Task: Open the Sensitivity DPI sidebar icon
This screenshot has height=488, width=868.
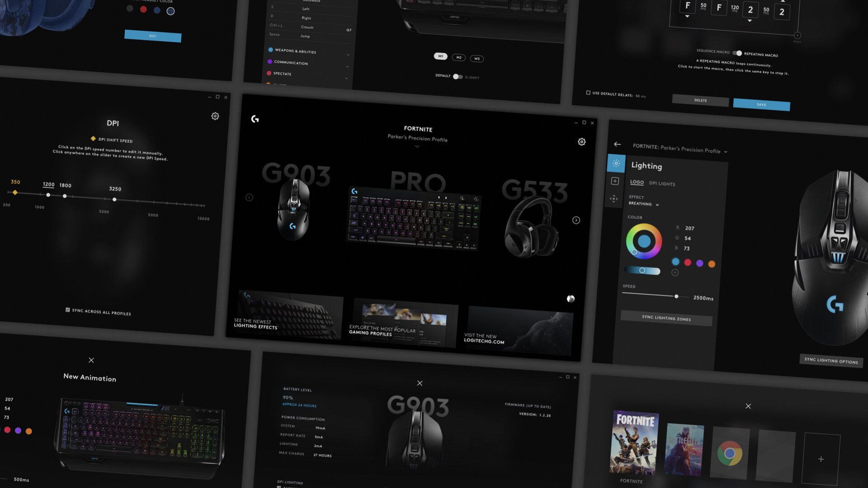Action: tap(613, 199)
